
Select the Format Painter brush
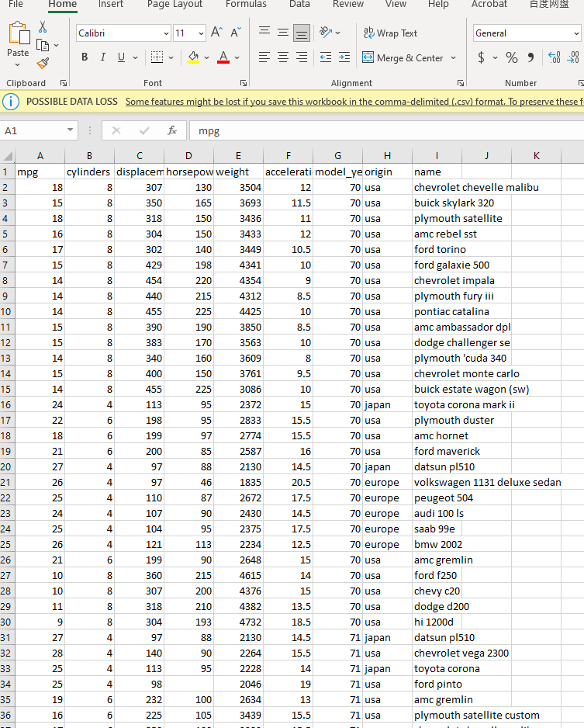[43, 63]
